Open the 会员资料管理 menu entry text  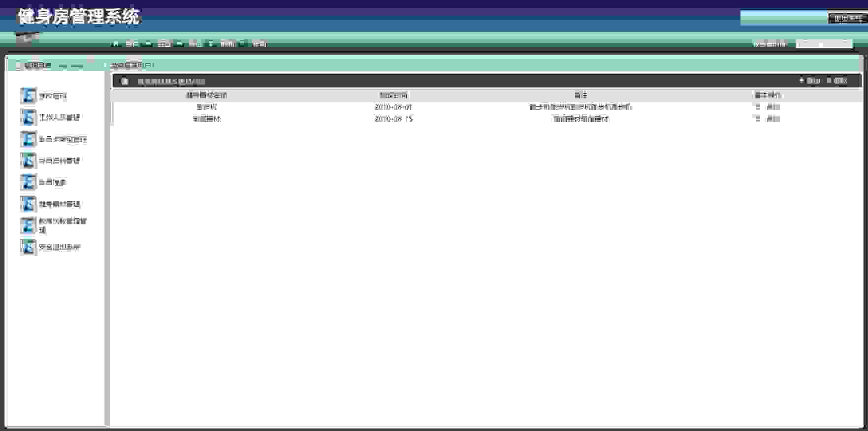point(60,161)
